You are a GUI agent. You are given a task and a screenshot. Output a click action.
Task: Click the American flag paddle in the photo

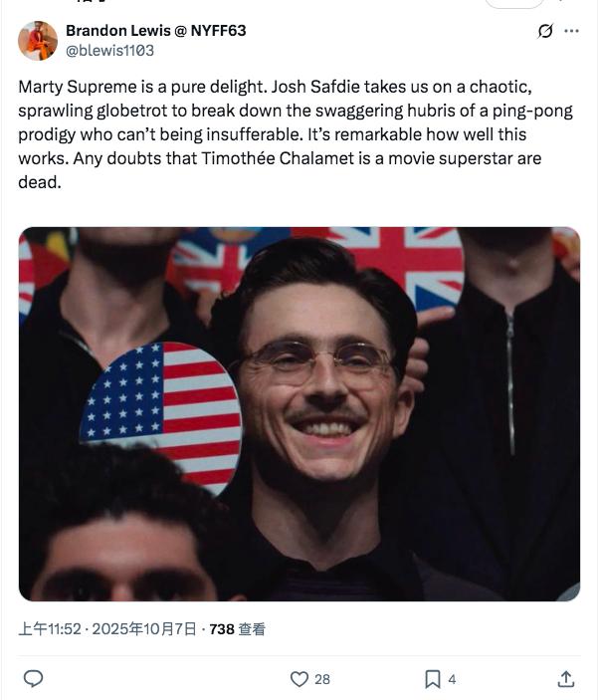pos(159,410)
